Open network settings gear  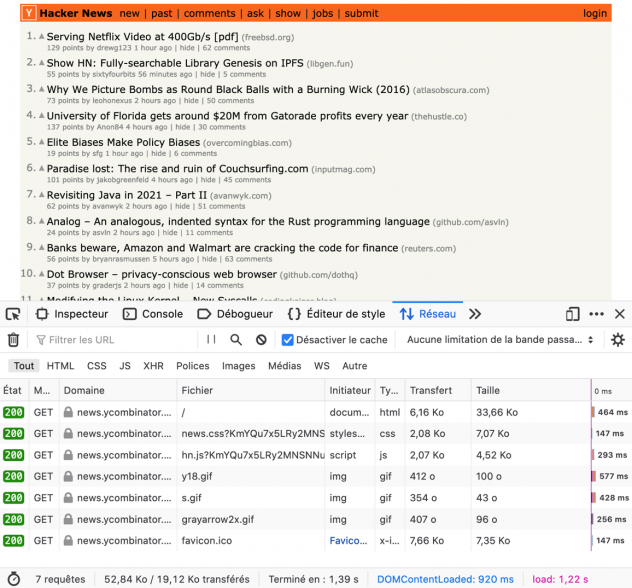click(618, 340)
